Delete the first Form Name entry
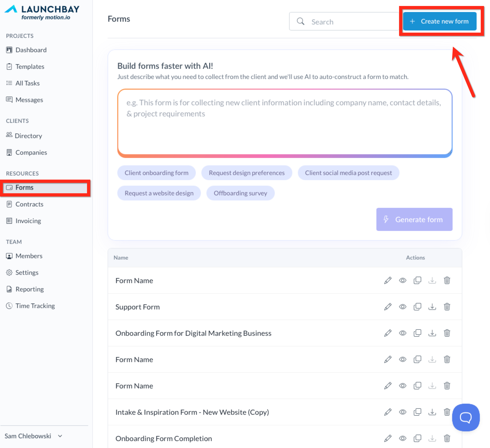The image size is (490, 448). click(447, 280)
